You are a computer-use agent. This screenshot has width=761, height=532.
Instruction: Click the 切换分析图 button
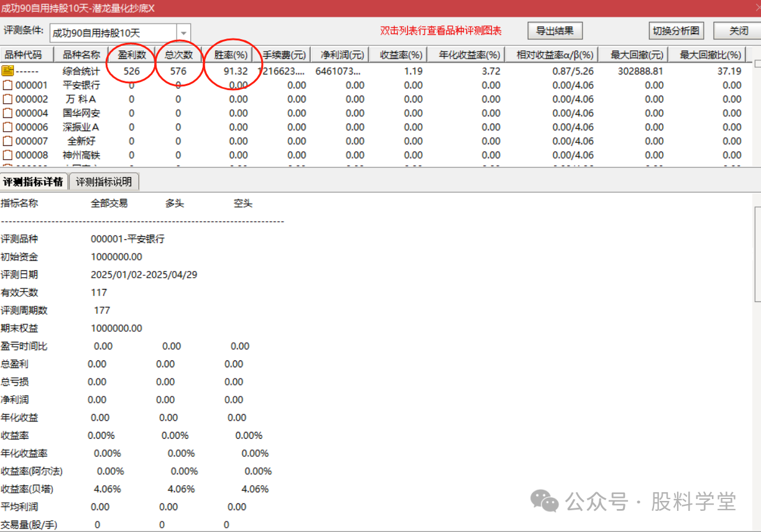pos(676,30)
